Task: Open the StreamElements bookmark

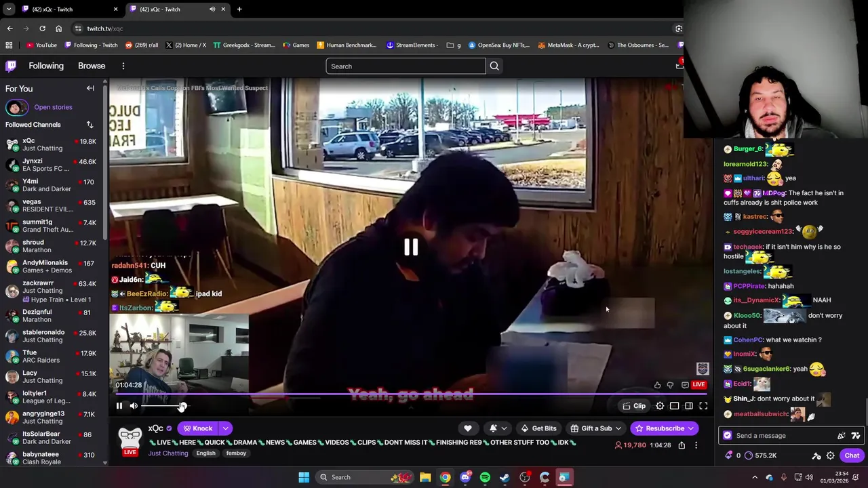Action: tap(413, 45)
